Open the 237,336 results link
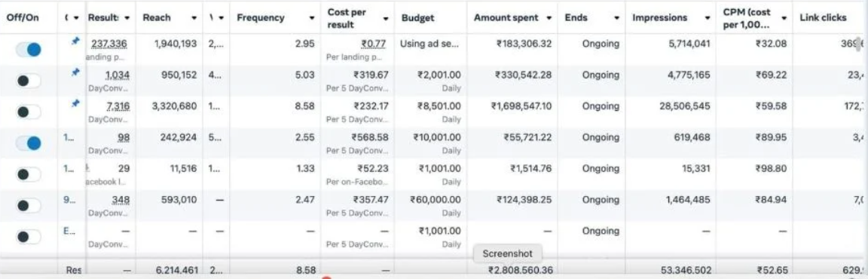 click(107, 44)
